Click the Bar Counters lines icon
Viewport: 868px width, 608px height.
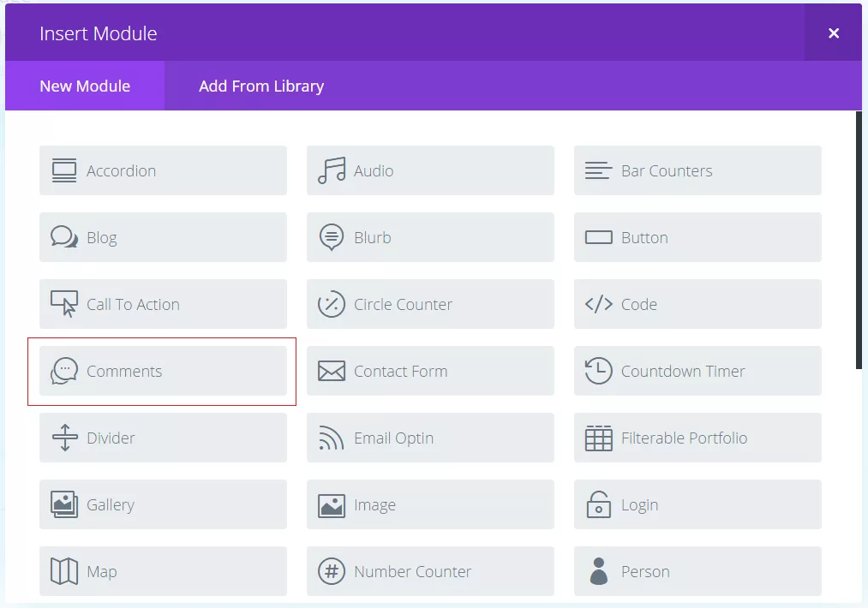click(x=598, y=170)
